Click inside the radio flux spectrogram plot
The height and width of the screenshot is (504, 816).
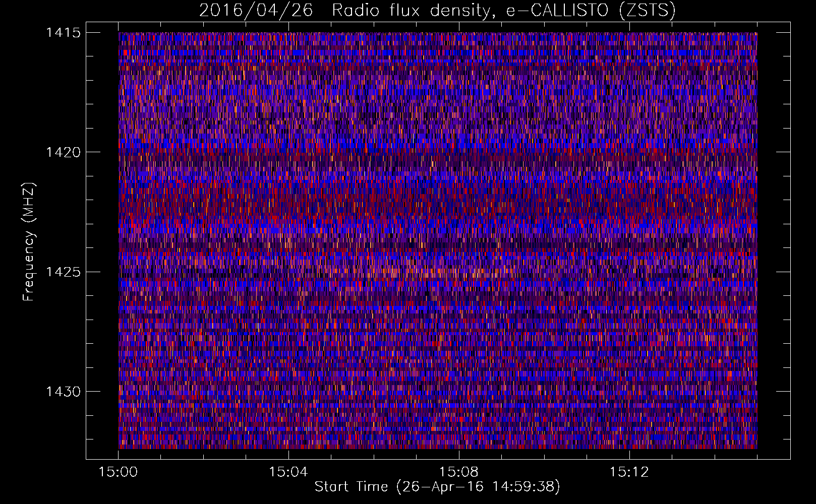pos(438,240)
